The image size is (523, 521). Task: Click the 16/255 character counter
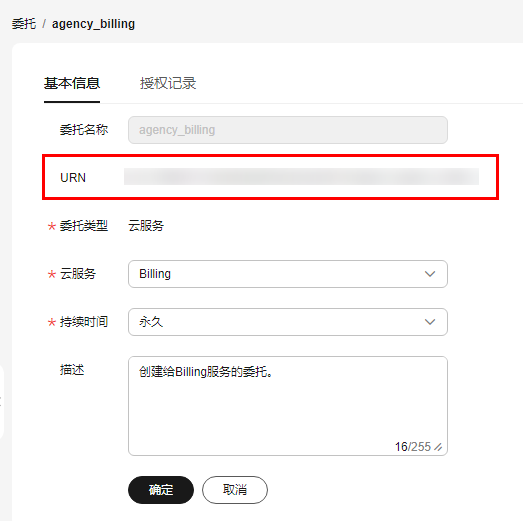pyautogui.click(x=413, y=447)
